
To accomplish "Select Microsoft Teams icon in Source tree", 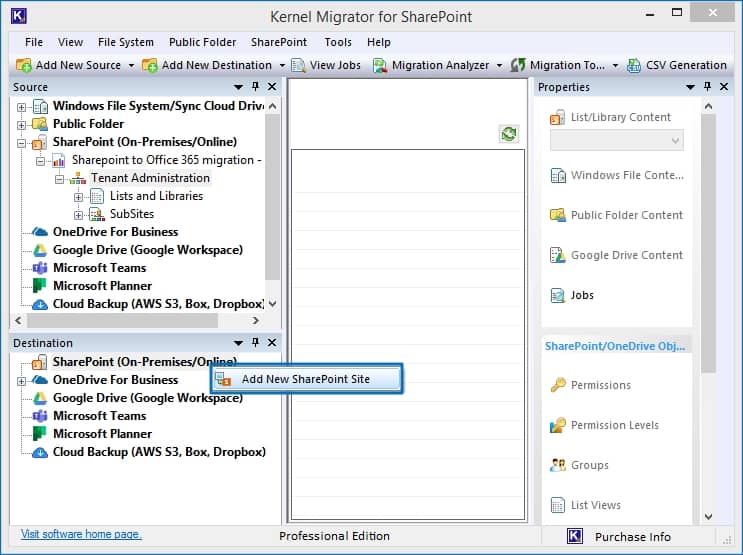I will [40, 268].
